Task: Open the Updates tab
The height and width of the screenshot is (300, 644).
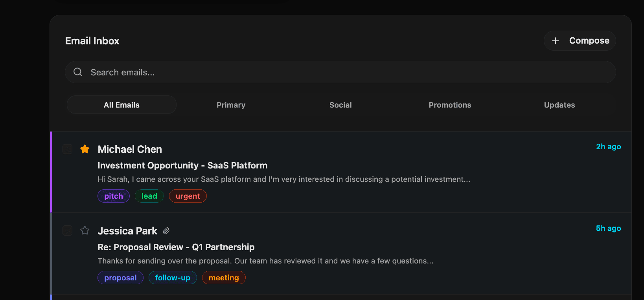Action: (x=559, y=105)
